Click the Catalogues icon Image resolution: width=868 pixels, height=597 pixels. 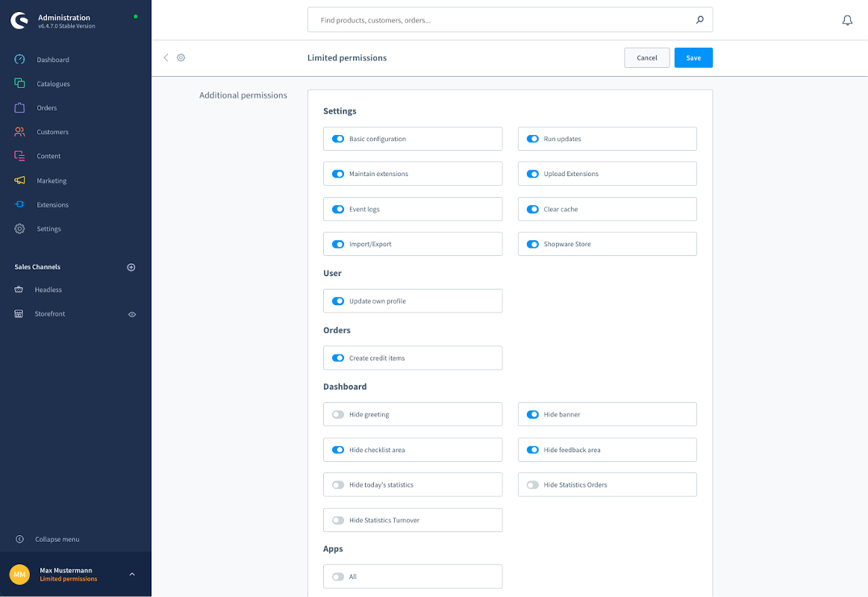click(19, 83)
